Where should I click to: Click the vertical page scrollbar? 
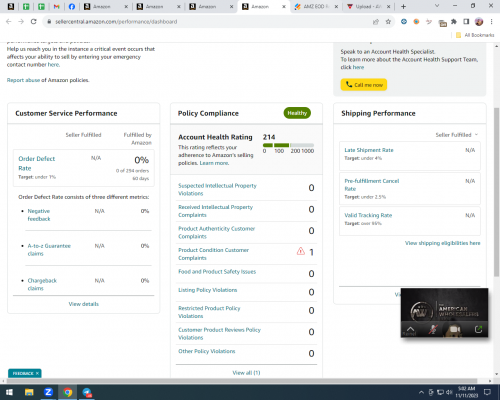coord(496,192)
